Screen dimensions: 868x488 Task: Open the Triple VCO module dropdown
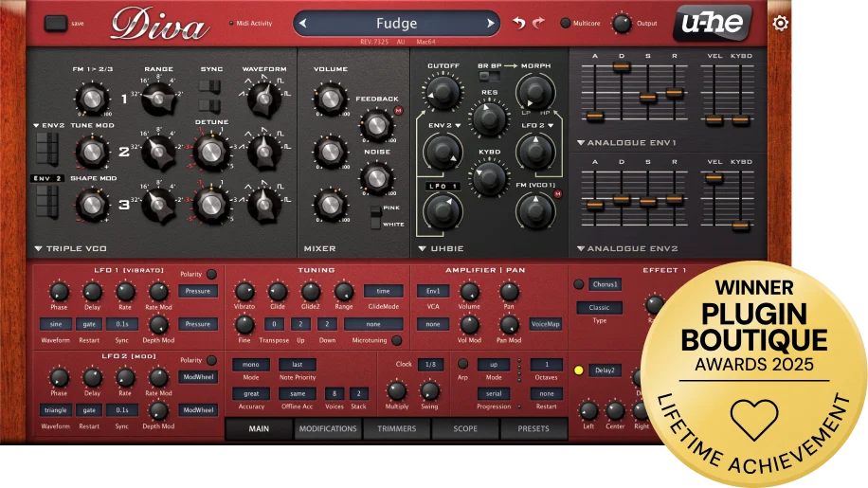39,248
